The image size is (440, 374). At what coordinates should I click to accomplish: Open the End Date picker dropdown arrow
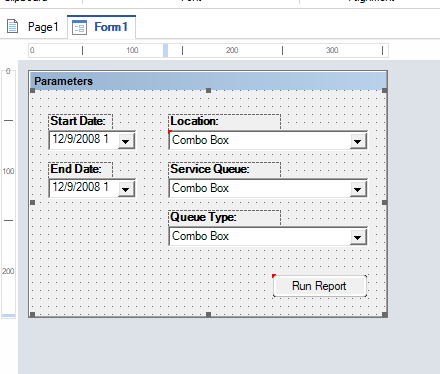point(126,189)
